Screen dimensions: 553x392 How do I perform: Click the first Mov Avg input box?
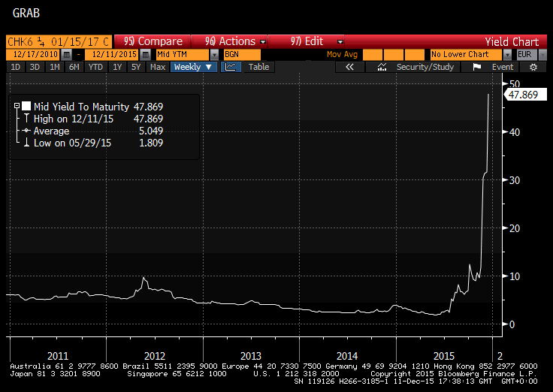[373, 55]
